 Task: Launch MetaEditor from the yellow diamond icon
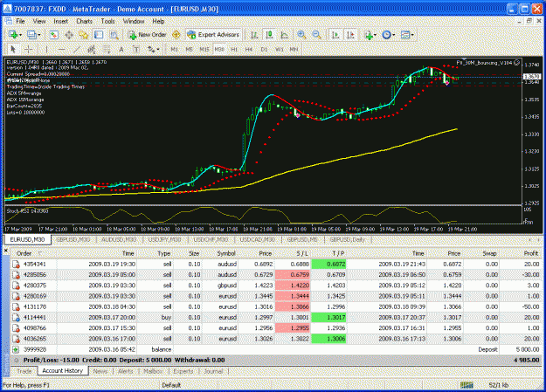click(176, 35)
